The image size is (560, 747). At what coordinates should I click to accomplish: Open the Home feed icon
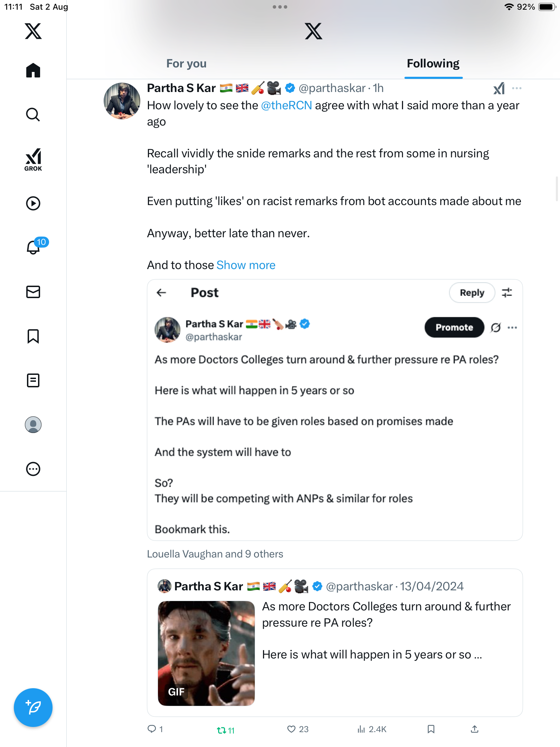point(33,71)
